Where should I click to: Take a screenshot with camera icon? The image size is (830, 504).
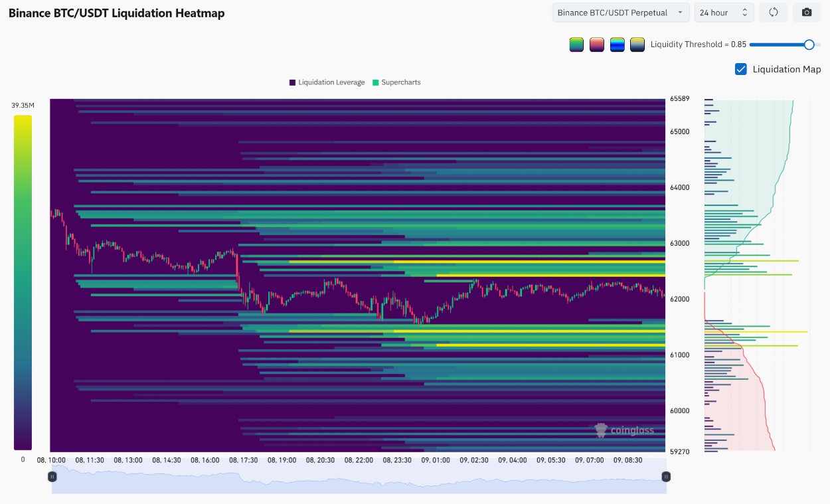click(807, 13)
